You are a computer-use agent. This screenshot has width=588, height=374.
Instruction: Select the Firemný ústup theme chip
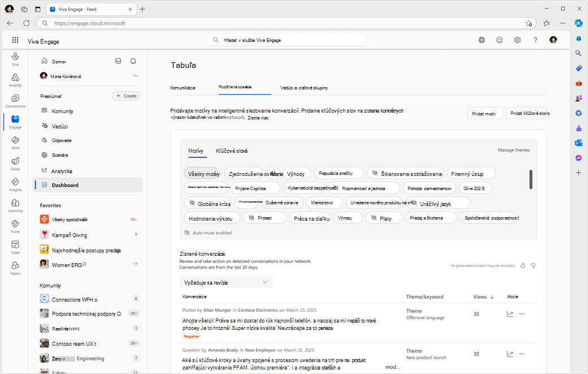(472, 173)
